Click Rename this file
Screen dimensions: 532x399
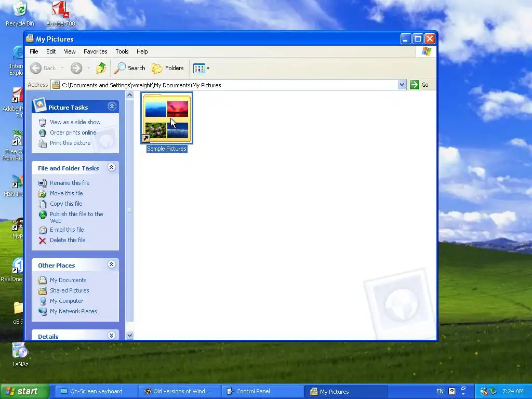coord(70,183)
